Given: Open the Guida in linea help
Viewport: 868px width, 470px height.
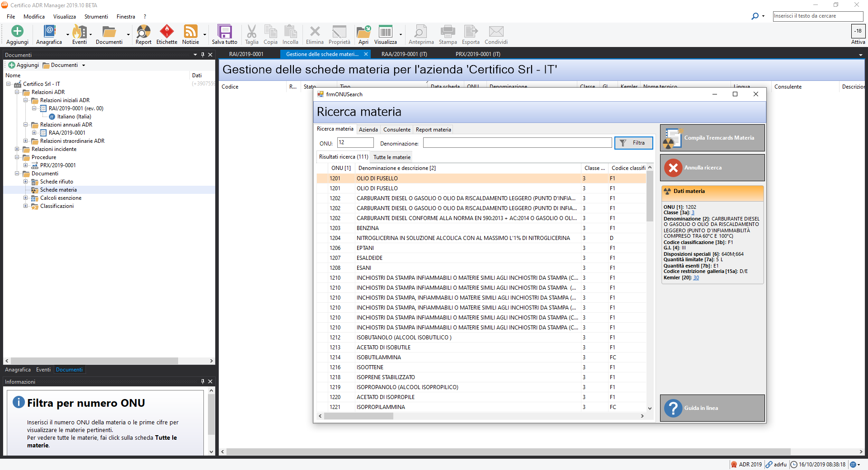Looking at the screenshot, I should point(712,408).
